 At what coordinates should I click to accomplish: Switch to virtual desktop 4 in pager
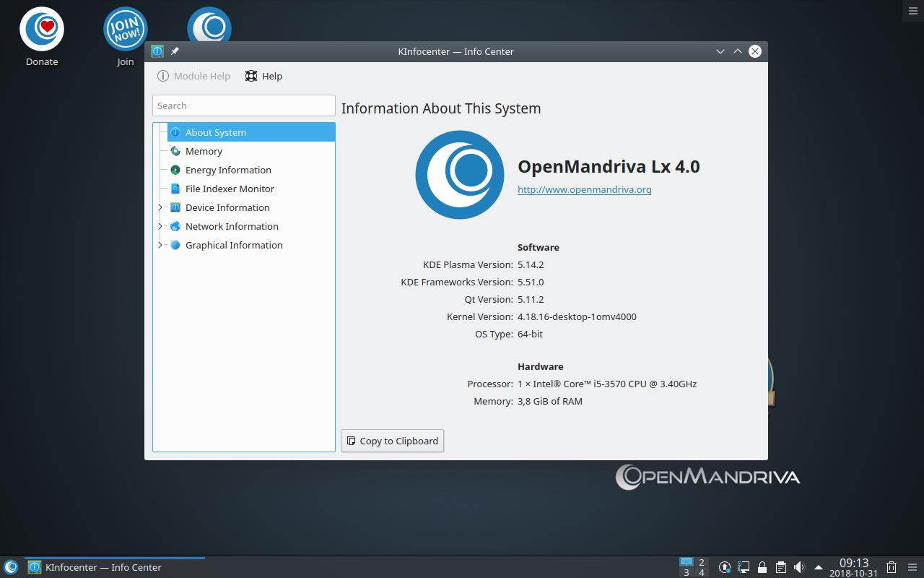point(701,572)
